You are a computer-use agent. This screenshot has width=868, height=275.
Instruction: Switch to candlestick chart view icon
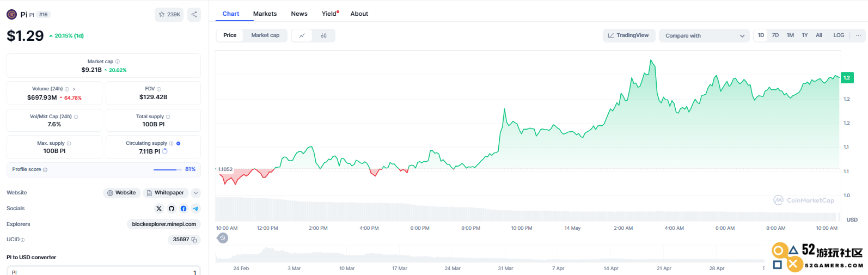click(323, 35)
